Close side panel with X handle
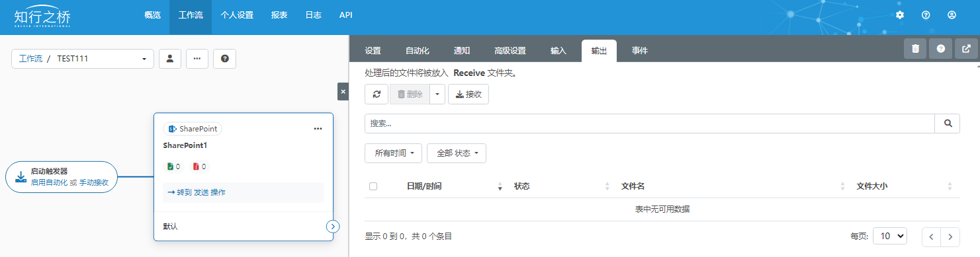 point(343,92)
